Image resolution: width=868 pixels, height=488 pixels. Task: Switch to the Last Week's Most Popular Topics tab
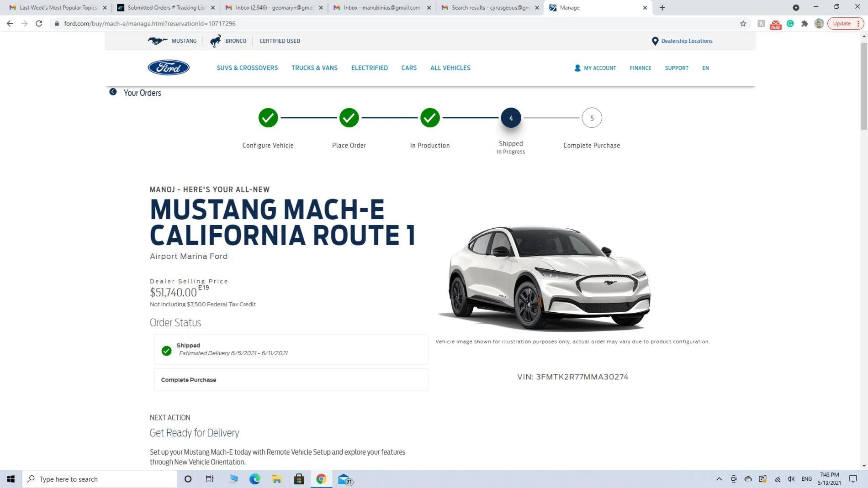click(58, 8)
